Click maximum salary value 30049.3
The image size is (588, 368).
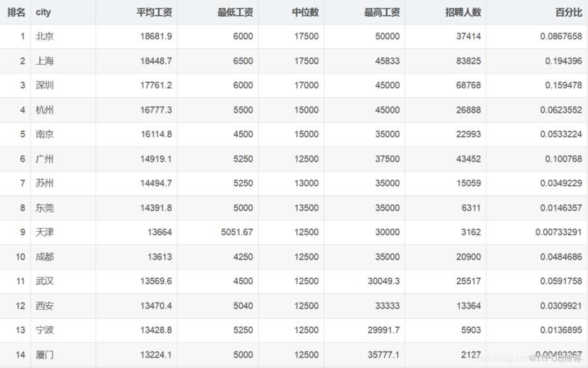384,281
